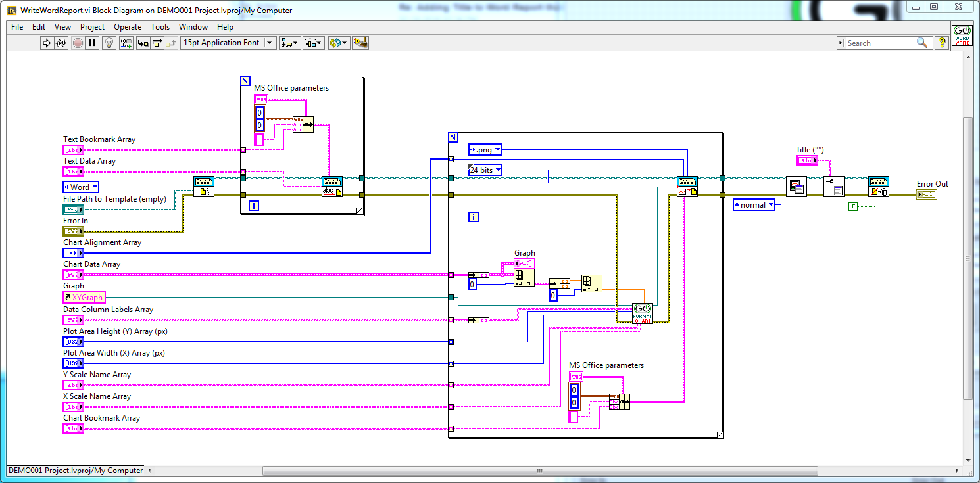This screenshot has width=980, height=483.
Task: Toggle Retain Wire Values button
Action: [126, 43]
